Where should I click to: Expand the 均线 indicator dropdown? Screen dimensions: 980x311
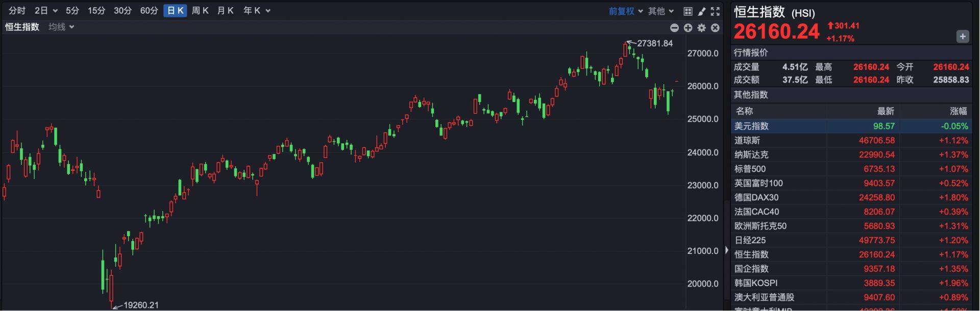61,27
